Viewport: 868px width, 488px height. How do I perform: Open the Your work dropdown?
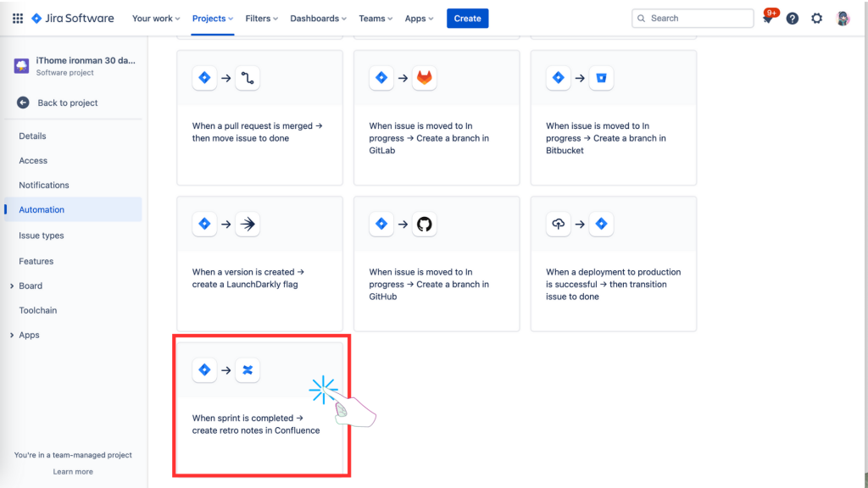(156, 19)
